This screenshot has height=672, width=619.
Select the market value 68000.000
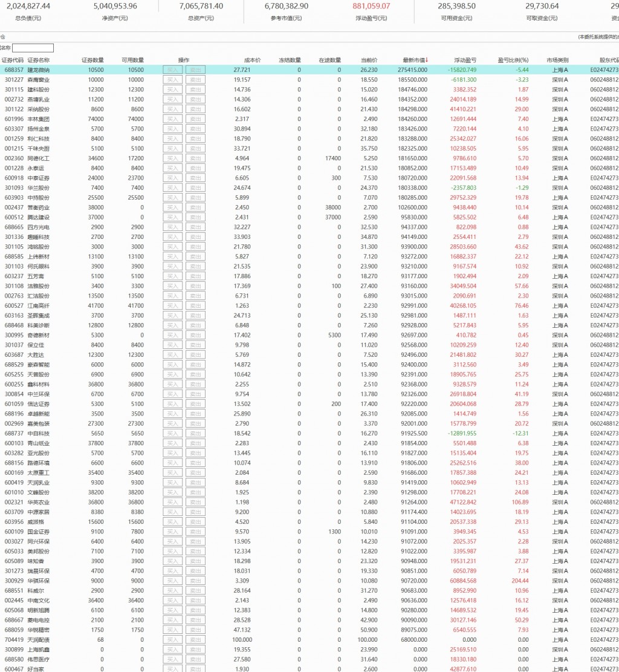[414, 640]
